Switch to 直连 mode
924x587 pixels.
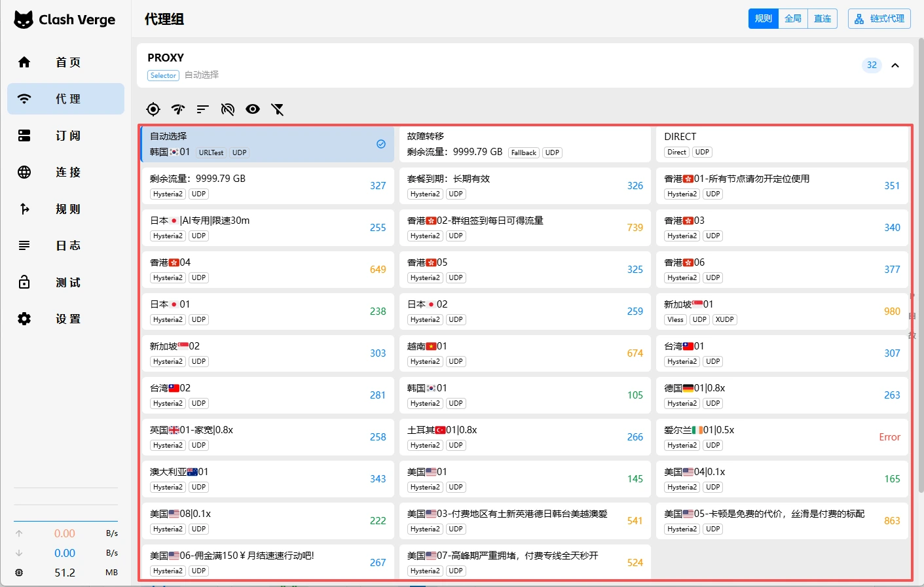click(x=822, y=19)
